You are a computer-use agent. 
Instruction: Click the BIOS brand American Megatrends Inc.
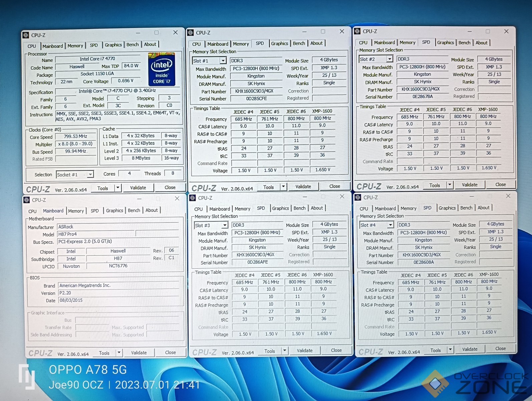(x=118, y=285)
